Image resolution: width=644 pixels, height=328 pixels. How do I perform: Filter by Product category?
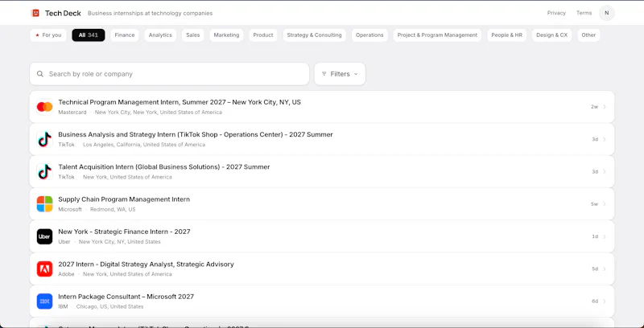coord(263,35)
